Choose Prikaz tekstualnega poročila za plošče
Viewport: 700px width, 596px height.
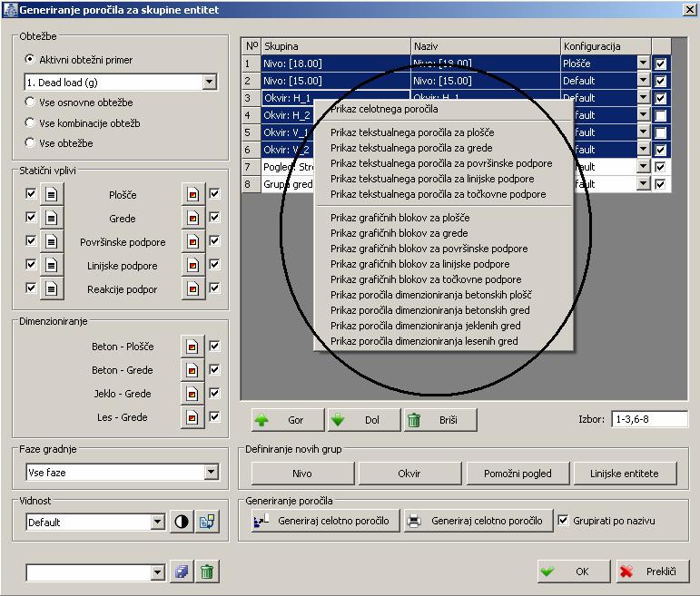pyautogui.click(x=444, y=132)
